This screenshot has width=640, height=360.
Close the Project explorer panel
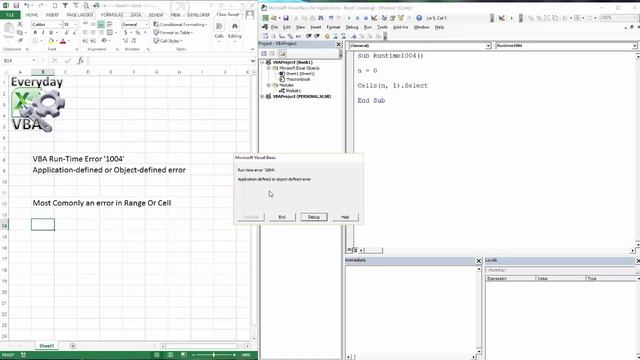coord(338,44)
